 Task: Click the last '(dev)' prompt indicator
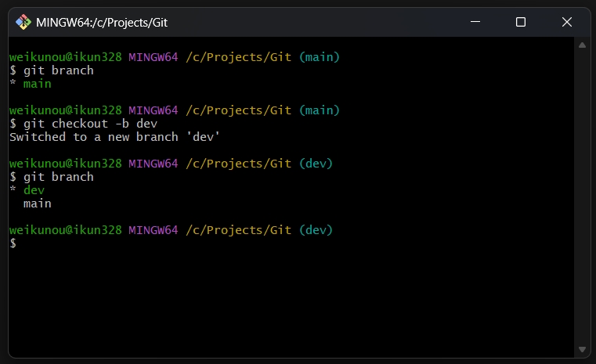pyautogui.click(x=316, y=230)
